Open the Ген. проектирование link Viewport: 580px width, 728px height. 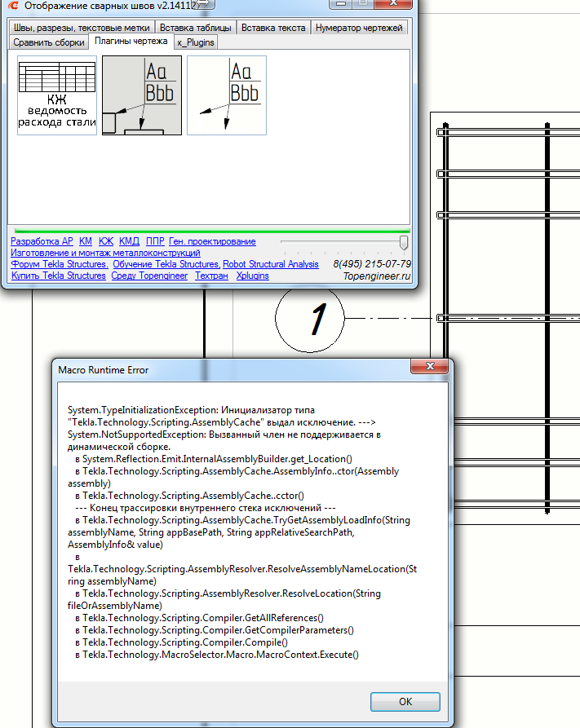[212, 241]
